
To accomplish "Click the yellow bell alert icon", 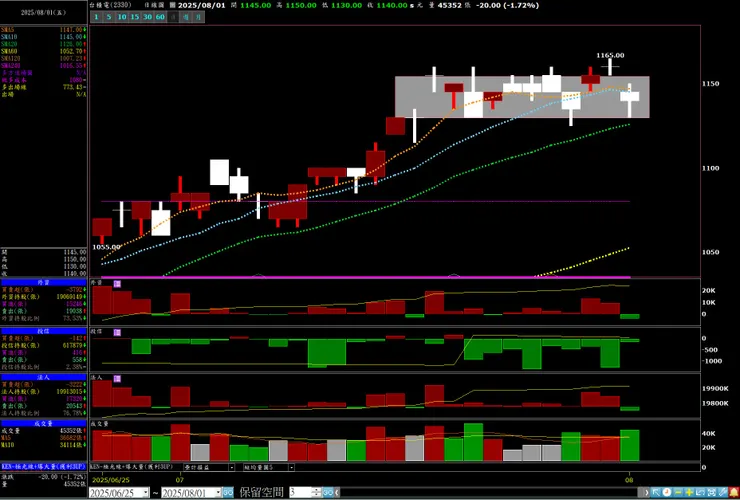I will pyautogui.click(x=734, y=493).
